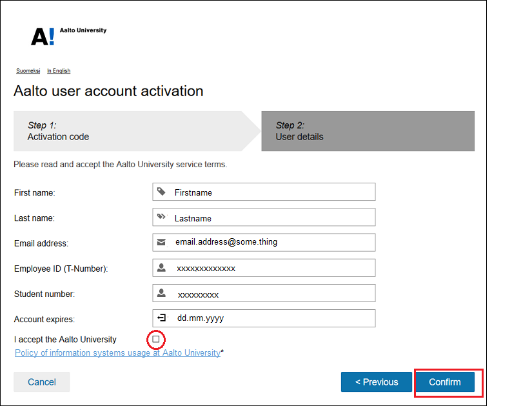Go back with the Previous button
Screen dimensions: 532x408
pyautogui.click(x=377, y=382)
